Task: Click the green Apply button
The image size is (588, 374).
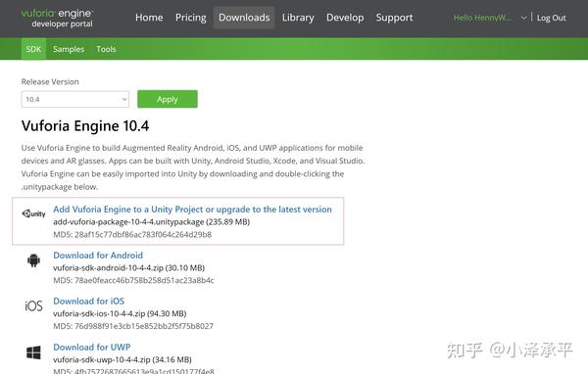Action: [x=168, y=99]
